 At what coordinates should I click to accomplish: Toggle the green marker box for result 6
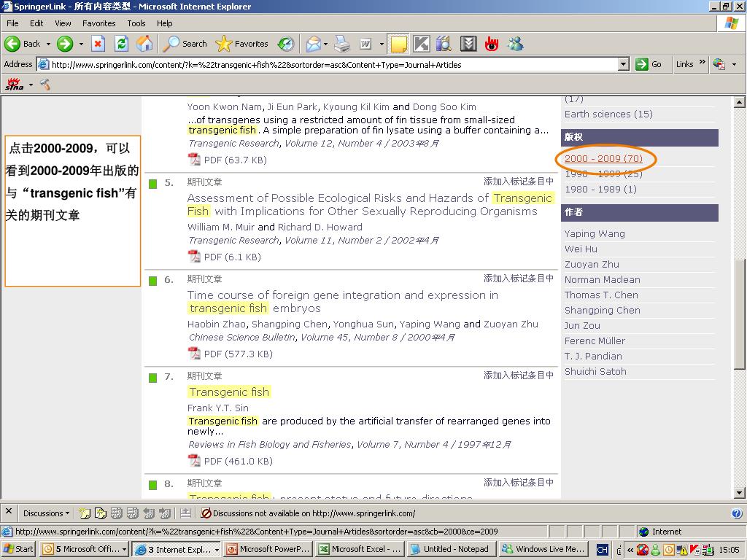pyautogui.click(x=153, y=281)
